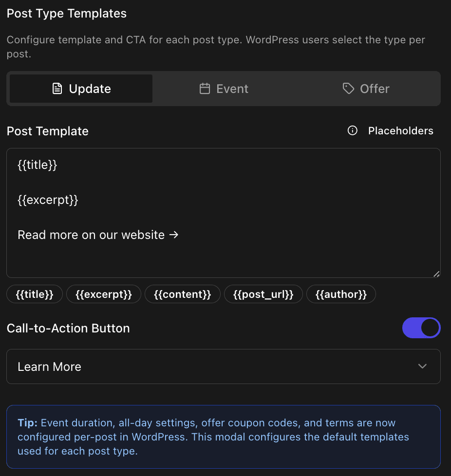
Task: Switch to the Offer tab
Action: (366, 89)
